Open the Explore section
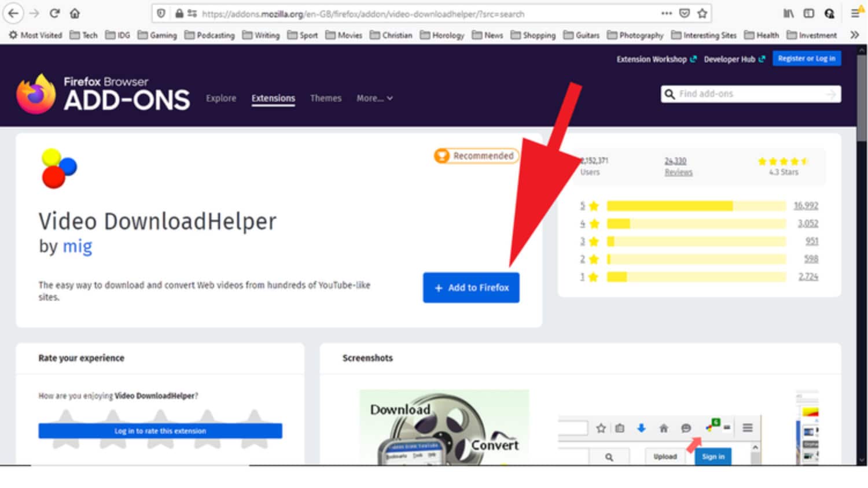Image resolution: width=868 pixels, height=488 pixels. (x=221, y=98)
